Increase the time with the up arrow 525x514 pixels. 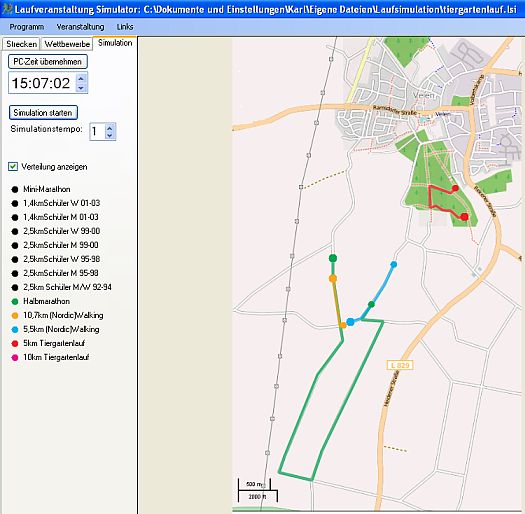(81, 78)
